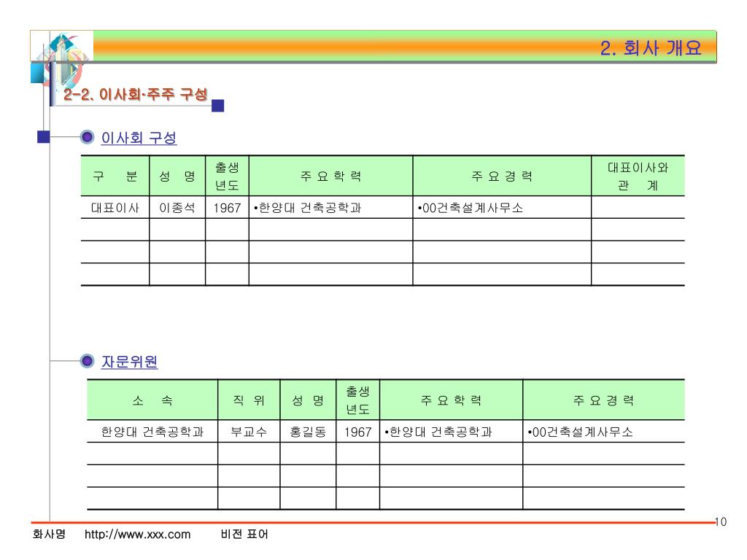The image size is (747, 560).
Task: Follow the http://www.xxx.com footer link
Action: click(x=138, y=534)
